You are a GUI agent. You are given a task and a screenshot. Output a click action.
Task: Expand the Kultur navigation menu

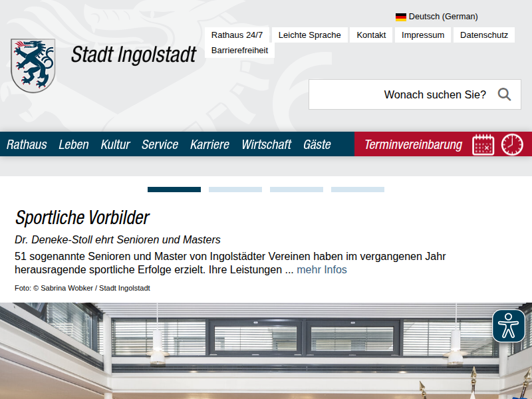[x=115, y=144]
